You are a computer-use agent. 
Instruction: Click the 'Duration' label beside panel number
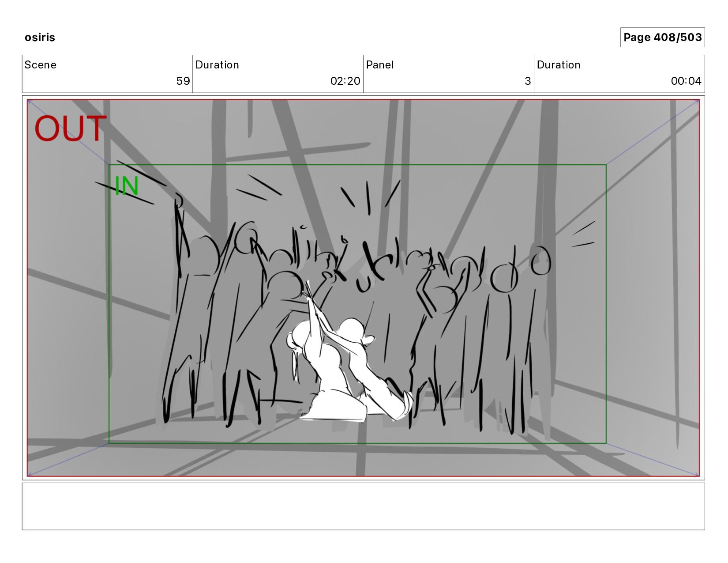559,65
